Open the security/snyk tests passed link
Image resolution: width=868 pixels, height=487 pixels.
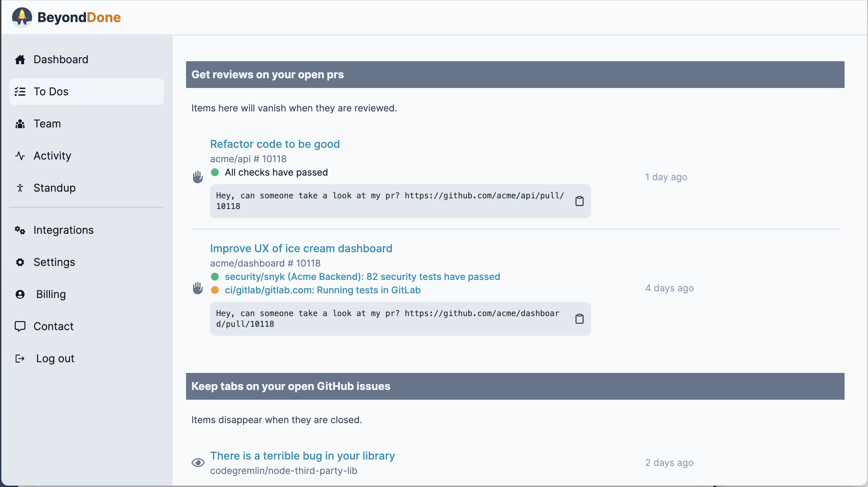[x=362, y=277]
